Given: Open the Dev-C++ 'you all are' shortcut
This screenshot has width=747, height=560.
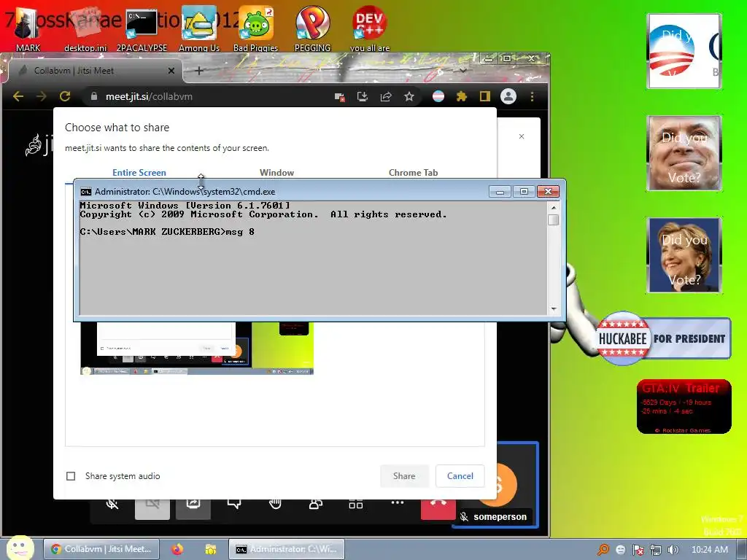Looking at the screenshot, I should pos(370,28).
